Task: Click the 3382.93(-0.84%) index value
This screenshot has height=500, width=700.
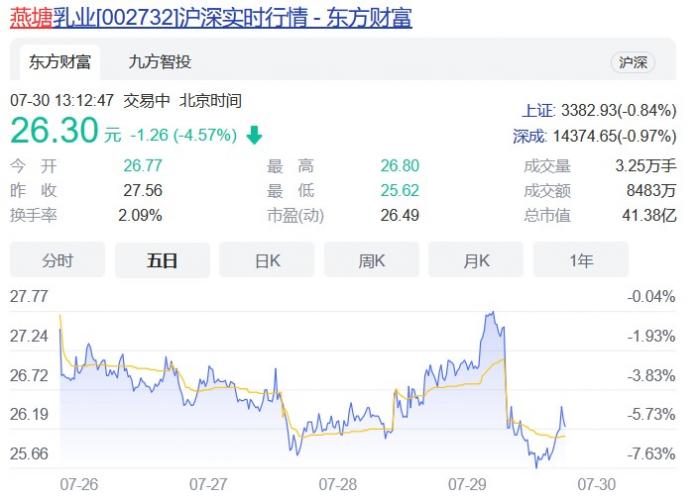Action: tap(618, 110)
